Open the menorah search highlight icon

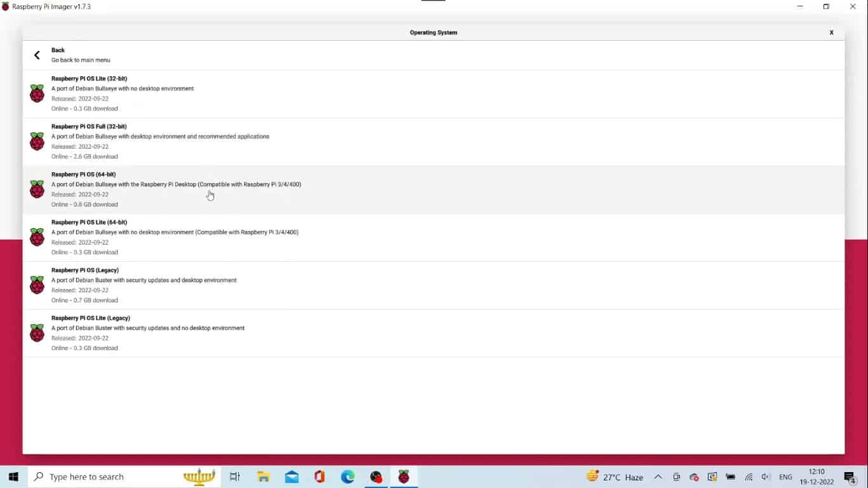click(199, 477)
